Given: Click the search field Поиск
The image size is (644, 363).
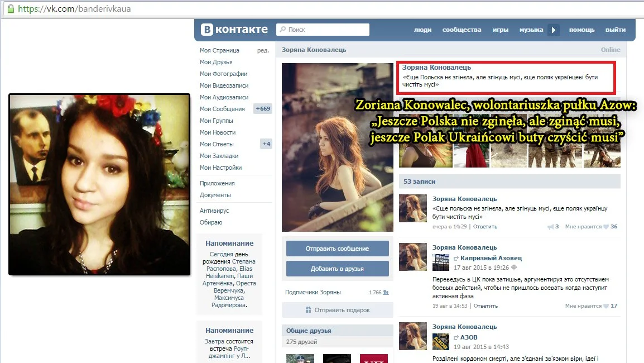Looking at the screenshot, I should (324, 30).
